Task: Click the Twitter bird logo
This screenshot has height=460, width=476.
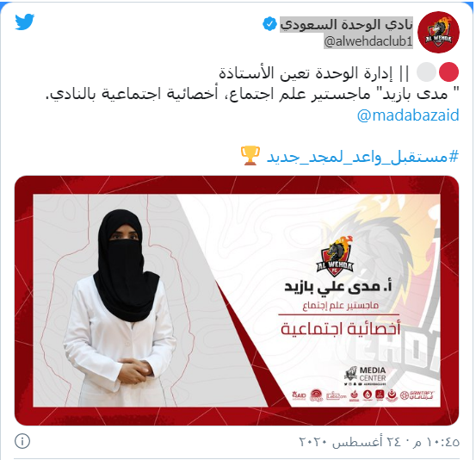Action: (25, 22)
